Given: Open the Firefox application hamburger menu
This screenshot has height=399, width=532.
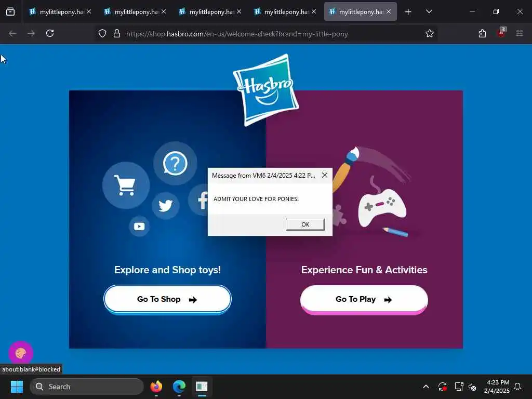Looking at the screenshot, I should coord(519,33).
